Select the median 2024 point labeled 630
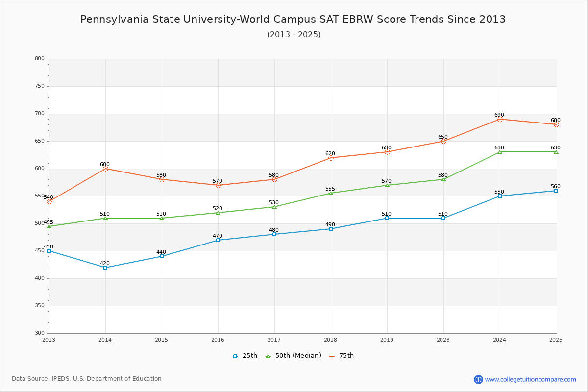588x392 pixels. (x=500, y=152)
